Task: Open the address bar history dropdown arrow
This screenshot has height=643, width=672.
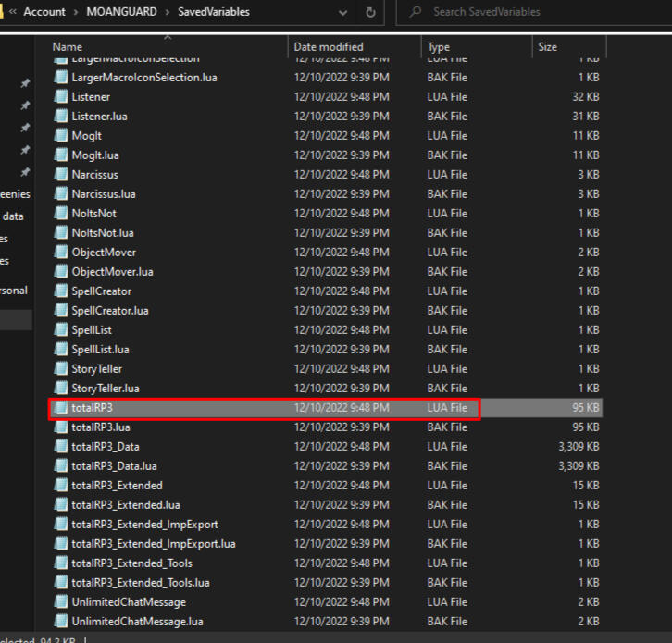Action: (342, 12)
